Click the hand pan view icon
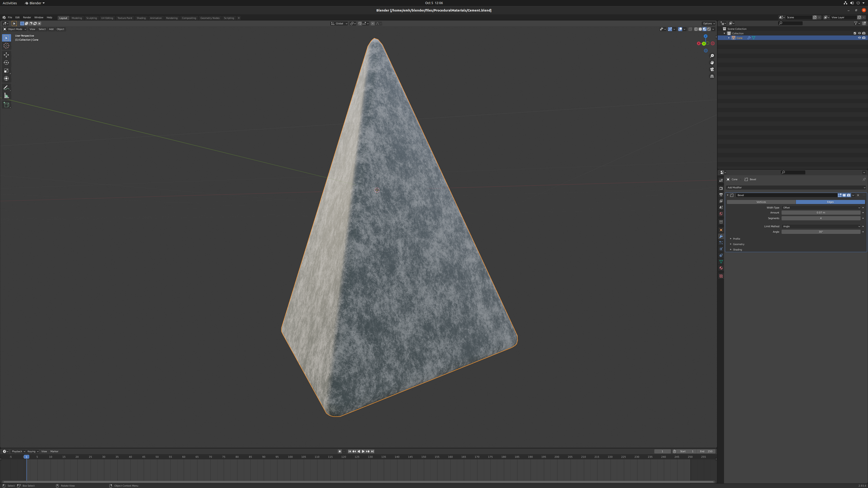 [712, 63]
